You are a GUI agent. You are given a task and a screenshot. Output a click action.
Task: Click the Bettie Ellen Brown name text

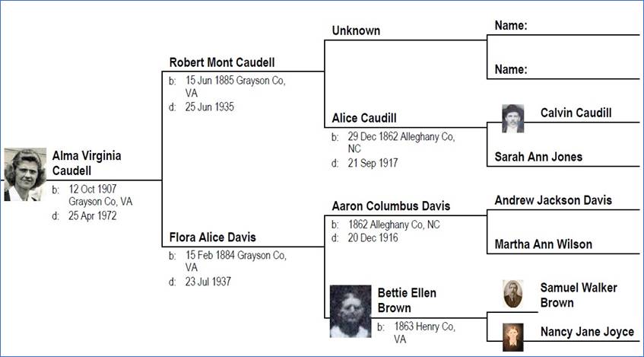[407, 301]
